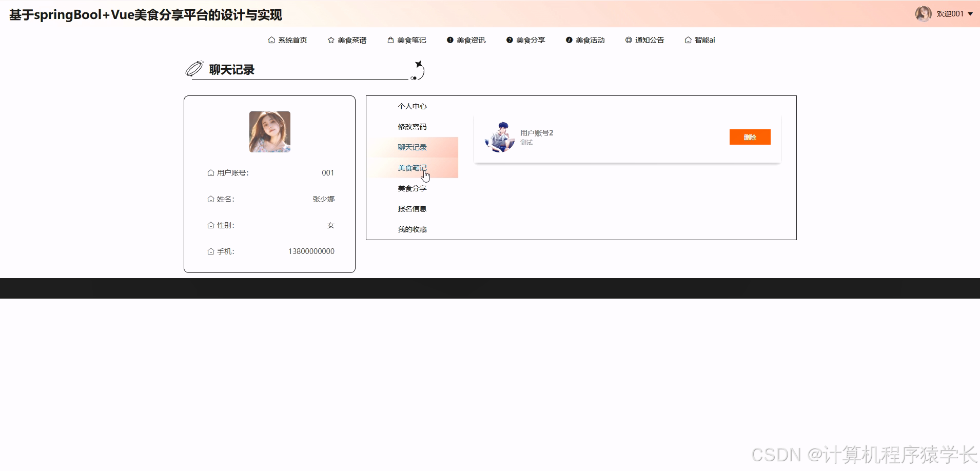Image resolution: width=980 pixels, height=471 pixels.
Task: Click the 美食活动 info icon
Action: click(x=569, y=40)
